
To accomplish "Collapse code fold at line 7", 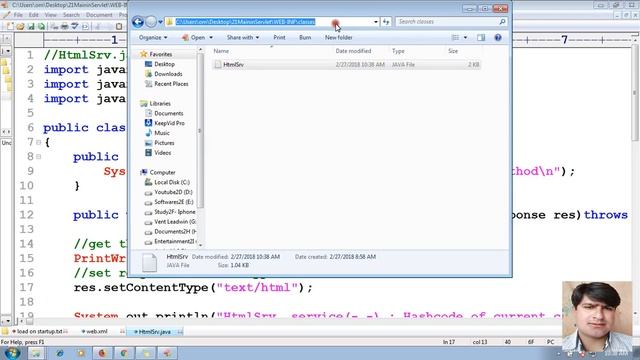I will [x=38, y=142].
